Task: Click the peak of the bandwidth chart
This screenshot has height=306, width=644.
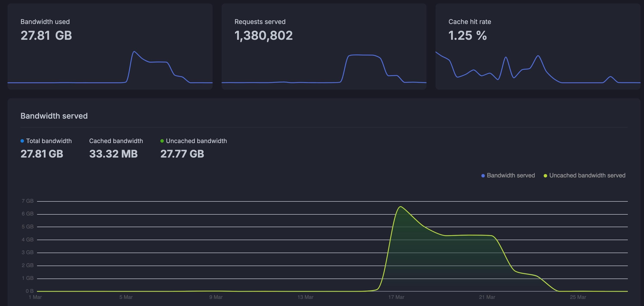Action: tap(401, 207)
